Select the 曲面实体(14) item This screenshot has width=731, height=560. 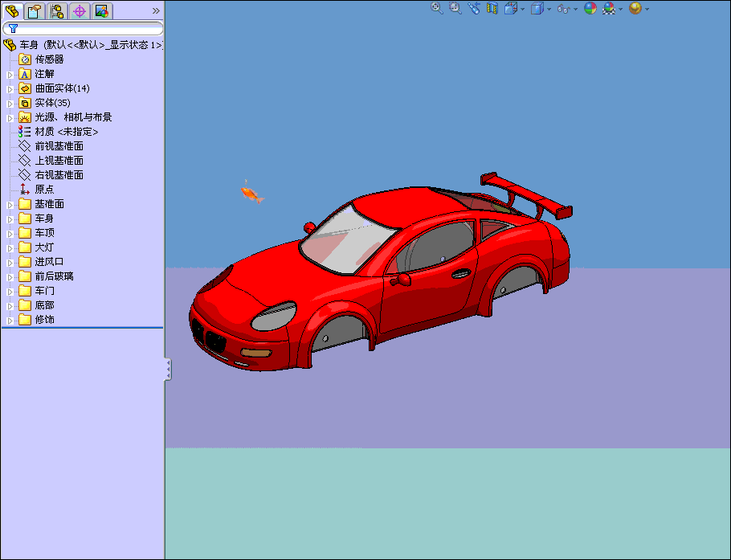click(63, 88)
